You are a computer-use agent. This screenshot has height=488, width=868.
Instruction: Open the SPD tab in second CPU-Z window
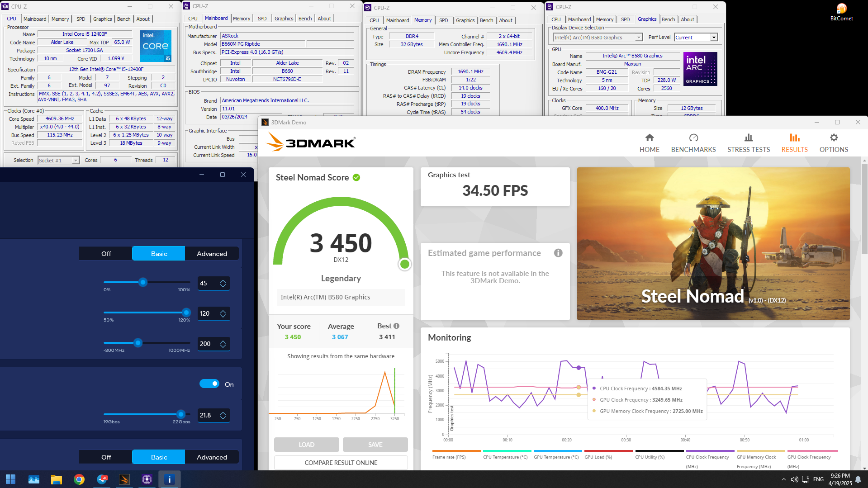(262, 19)
